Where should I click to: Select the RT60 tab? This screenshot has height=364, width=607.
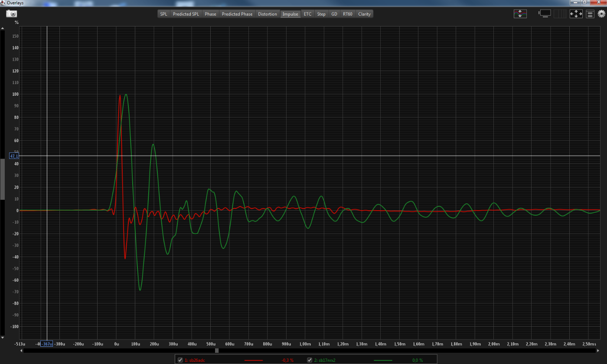click(347, 14)
